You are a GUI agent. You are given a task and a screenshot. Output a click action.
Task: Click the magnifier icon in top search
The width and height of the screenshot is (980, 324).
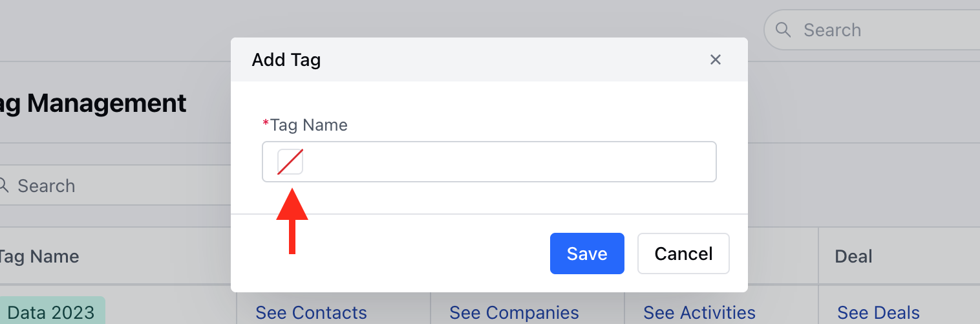783,30
